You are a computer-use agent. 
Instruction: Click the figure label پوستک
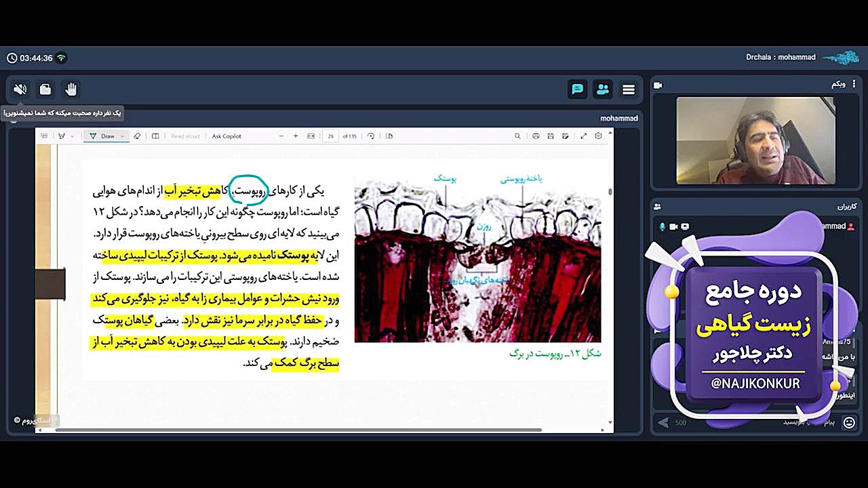pos(445,178)
